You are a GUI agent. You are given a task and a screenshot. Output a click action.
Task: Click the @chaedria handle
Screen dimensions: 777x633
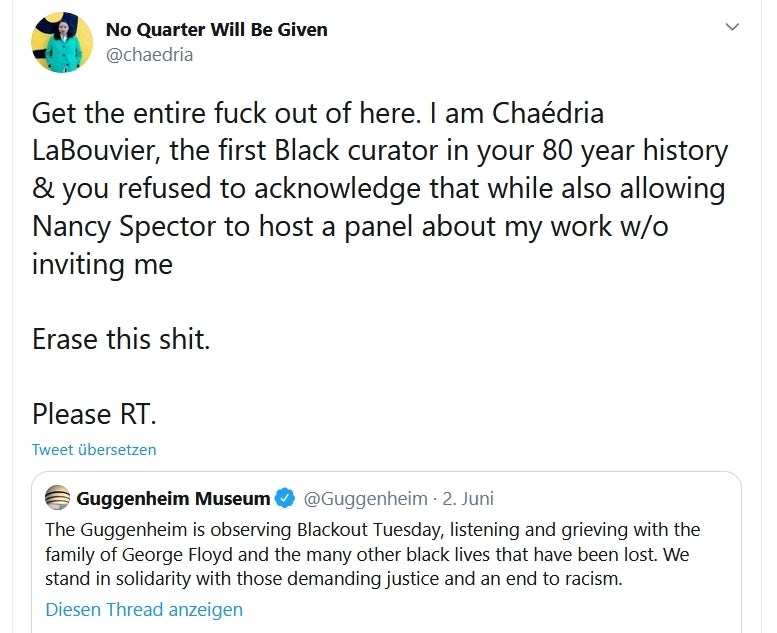149,55
